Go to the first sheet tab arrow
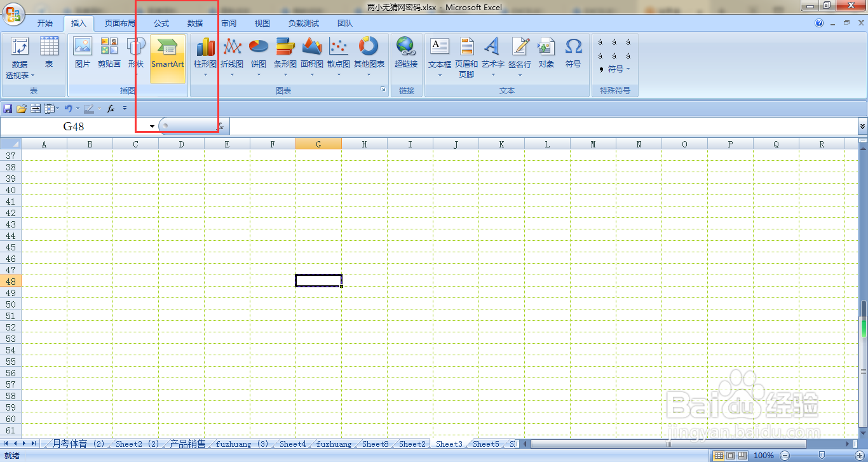This screenshot has width=868, height=462. coord(6,444)
